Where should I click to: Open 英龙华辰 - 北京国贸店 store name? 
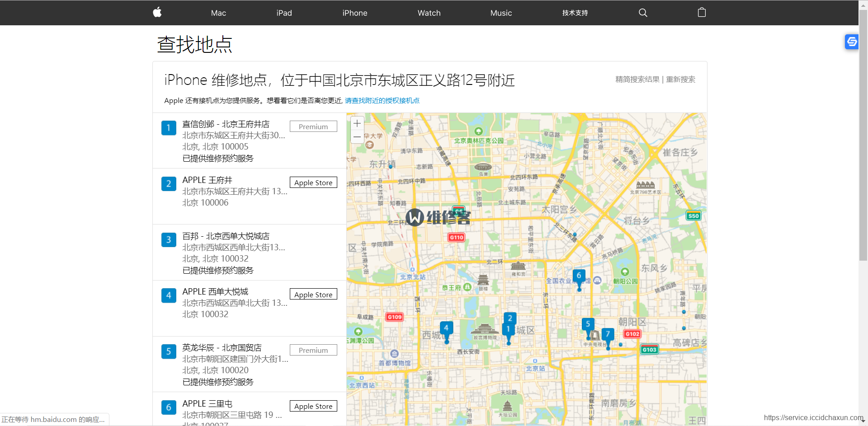pyautogui.click(x=222, y=348)
